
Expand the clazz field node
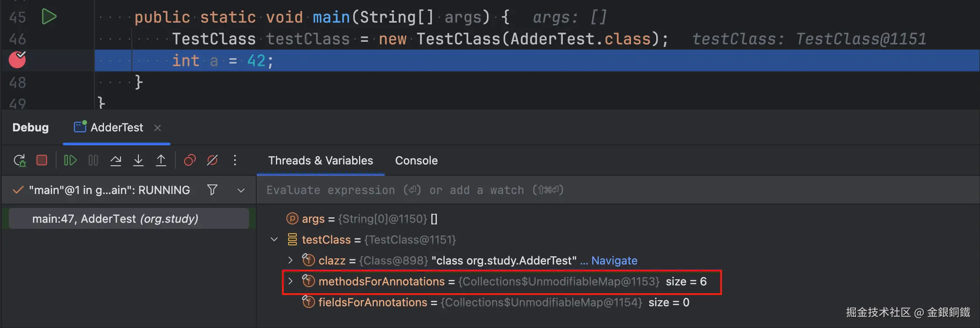tap(291, 261)
